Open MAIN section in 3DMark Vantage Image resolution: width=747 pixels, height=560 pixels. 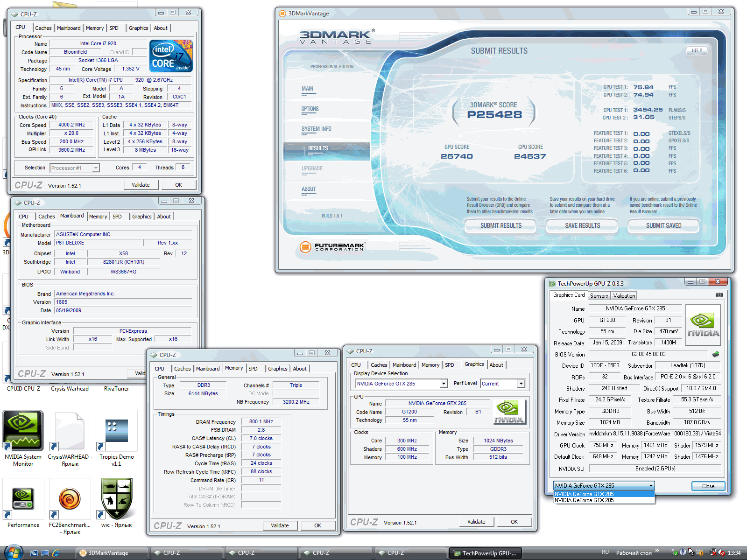(x=308, y=89)
